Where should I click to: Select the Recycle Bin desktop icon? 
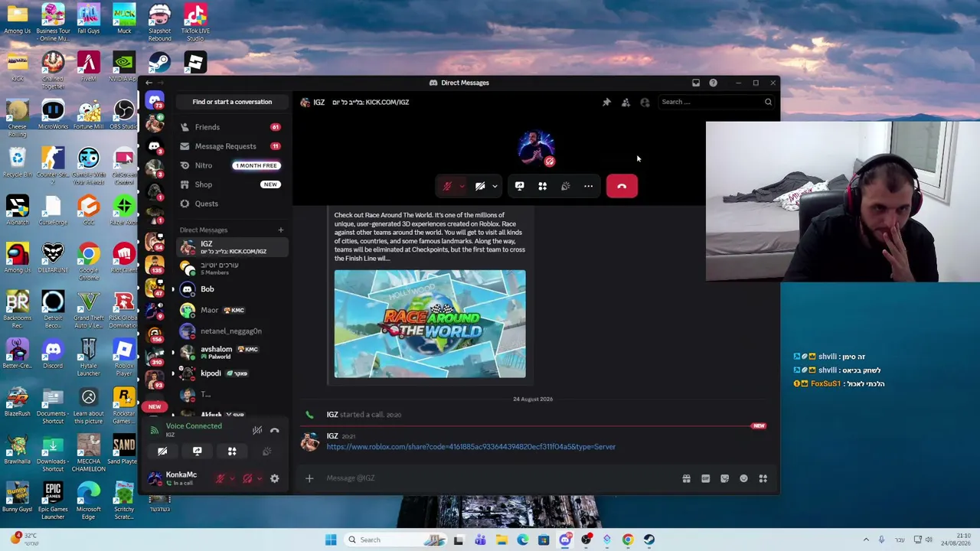click(x=17, y=162)
